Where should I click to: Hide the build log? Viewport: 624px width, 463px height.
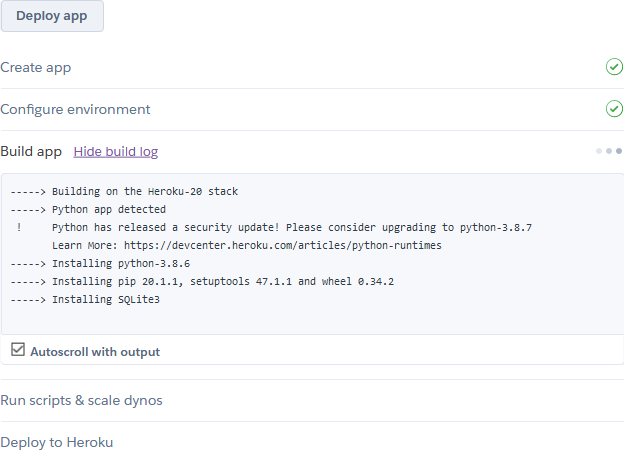tap(115, 152)
